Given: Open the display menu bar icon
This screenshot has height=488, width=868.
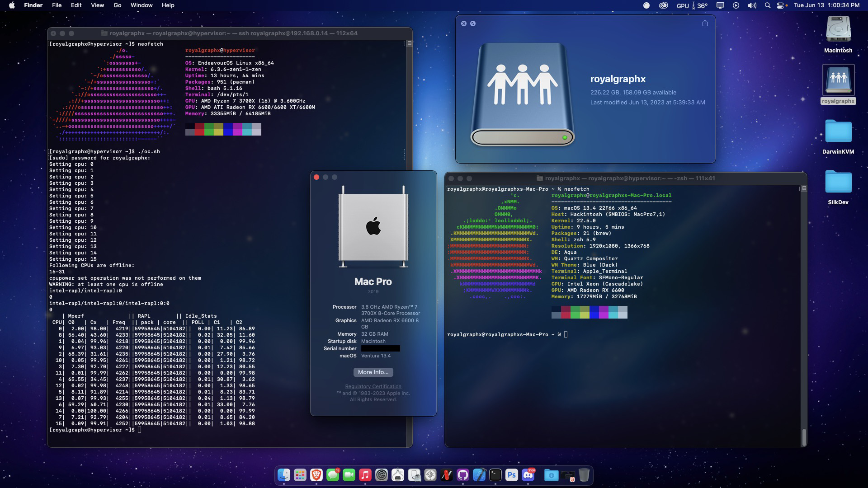Looking at the screenshot, I should tap(720, 5).
